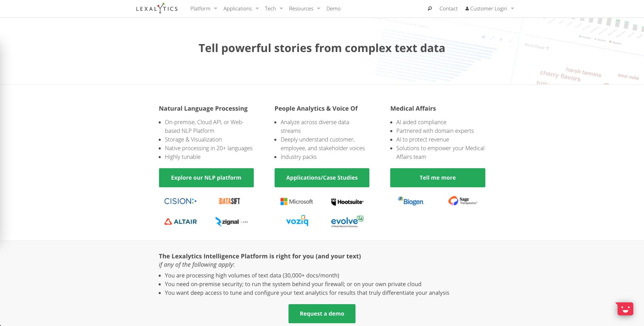Open the Customer Login dropdown
The width and height of the screenshot is (644, 326).
[x=490, y=9]
